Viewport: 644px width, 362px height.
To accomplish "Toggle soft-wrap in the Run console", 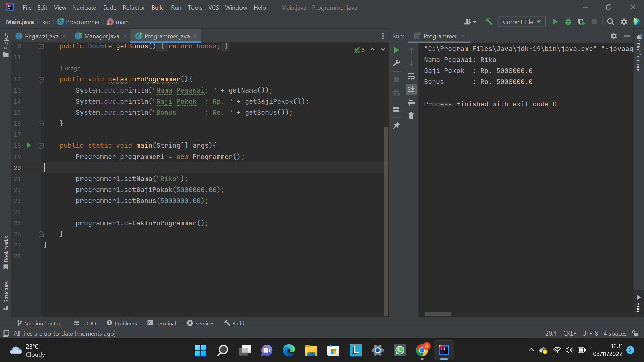I will coord(411,77).
